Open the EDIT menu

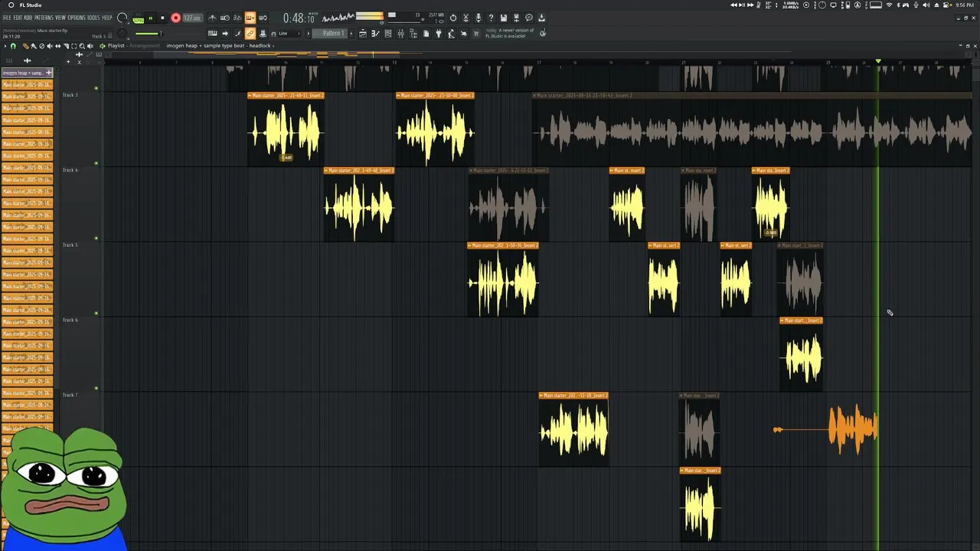click(18, 18)
